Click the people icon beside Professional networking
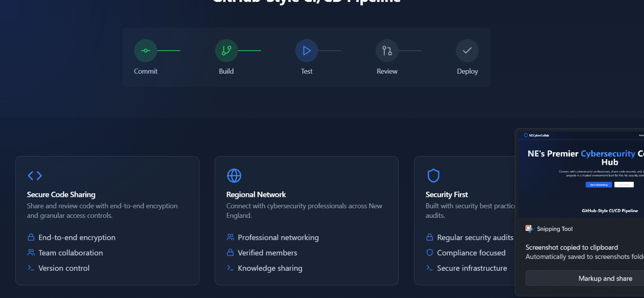 (x=230, y=237)
